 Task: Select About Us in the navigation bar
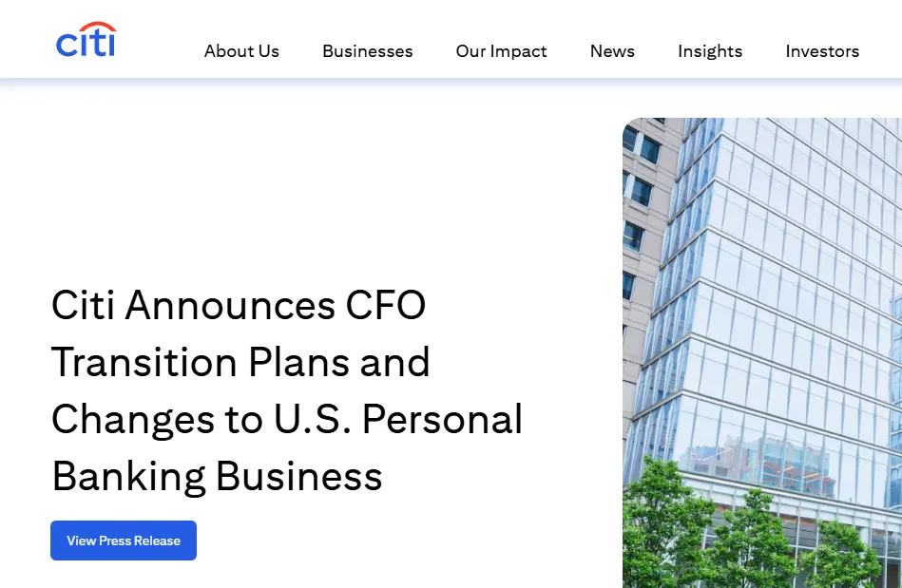(240, 51)
